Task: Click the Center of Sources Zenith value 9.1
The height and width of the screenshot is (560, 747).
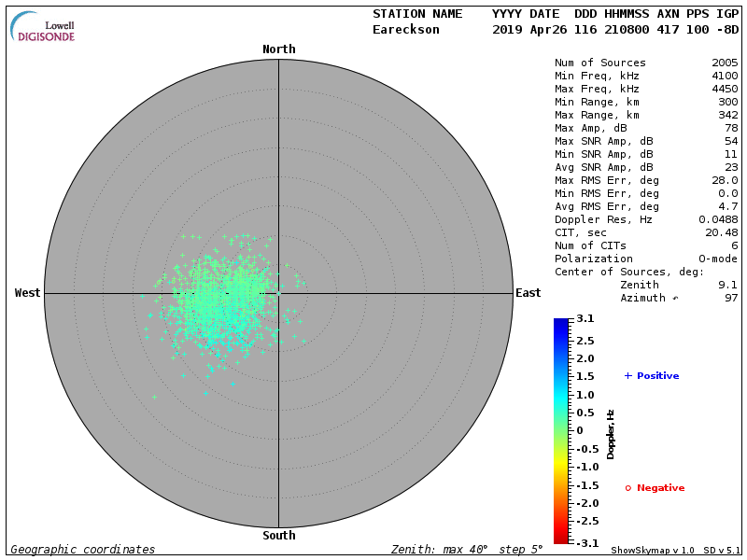Action: click(x=727, y=285)
